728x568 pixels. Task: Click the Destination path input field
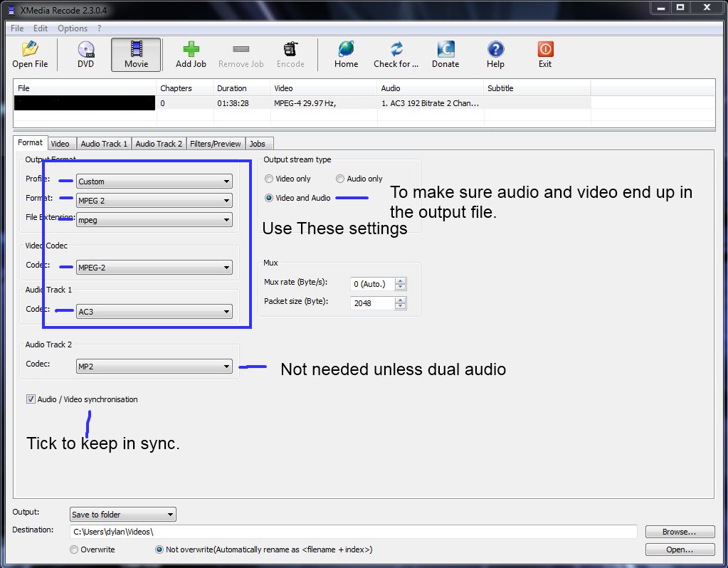(x=353, y=532)
